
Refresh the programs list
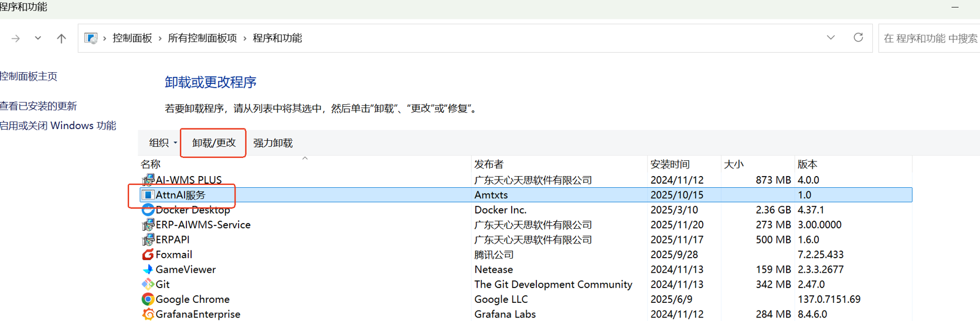tap(858, 38)
